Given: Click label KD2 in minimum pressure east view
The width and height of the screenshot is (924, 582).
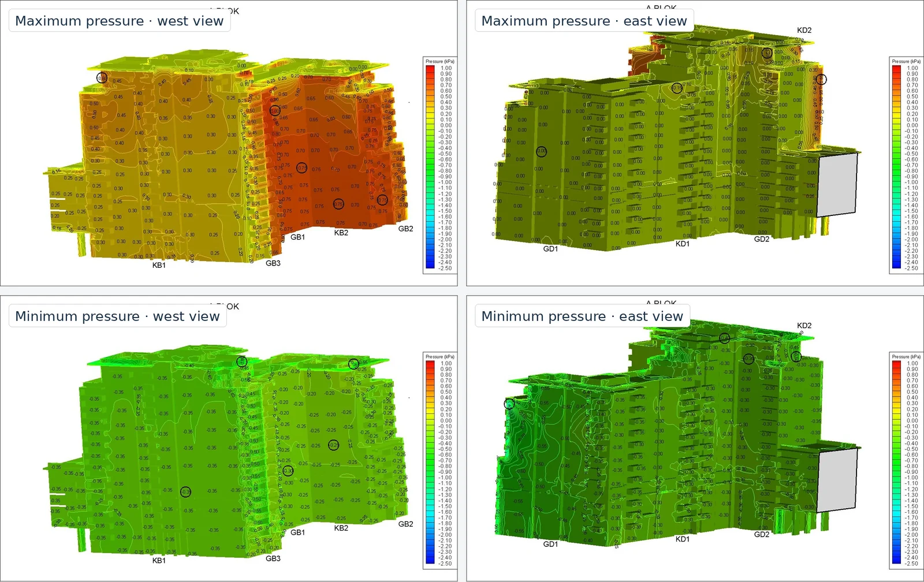Looking at the screenshot, I should click(x=804, y=326).
